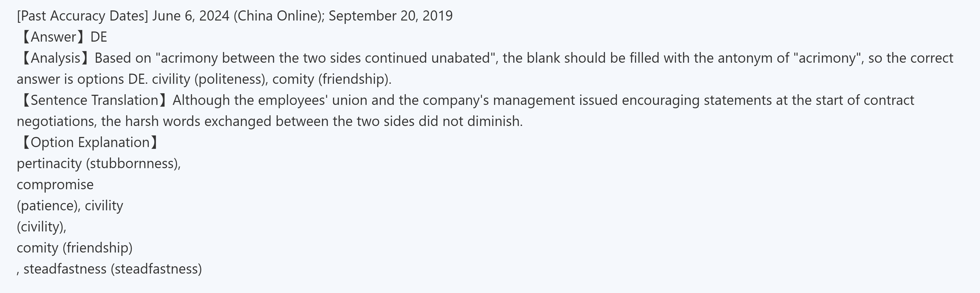Click the standalone word "compromise"
The height and width of the screenshot is (293, 980).
click(55, 185)
